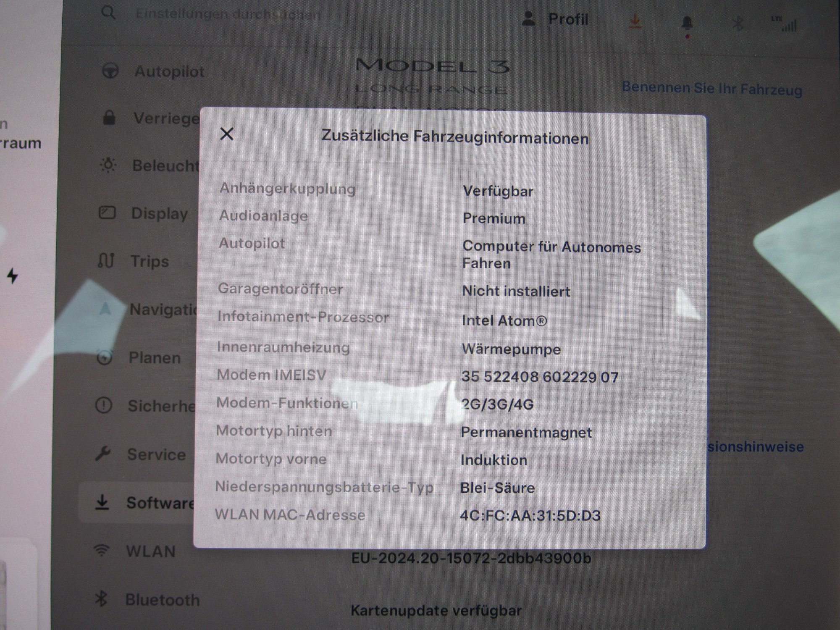Click the 2G/3G/4G value
840x630 pixels.
pos(497,404)
